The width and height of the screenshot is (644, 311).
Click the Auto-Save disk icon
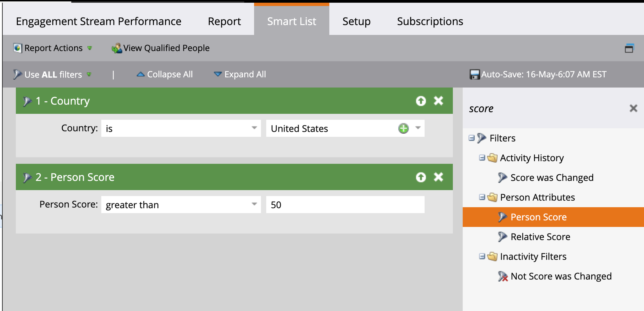click(474, 74)
